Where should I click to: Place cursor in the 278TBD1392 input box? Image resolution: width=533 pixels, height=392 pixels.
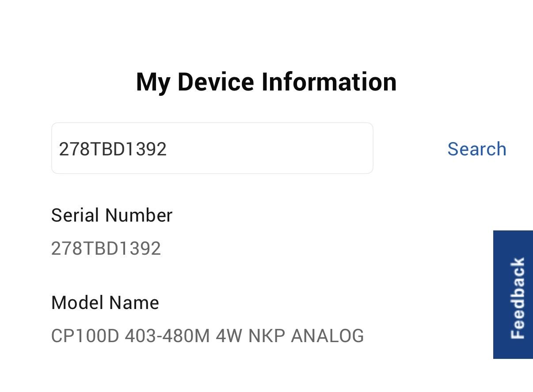click(x=212, y=148)
